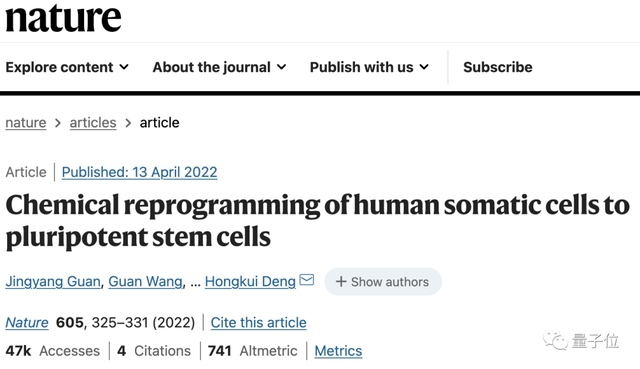Image resolution: width=640 pixels, height=369 pixels.
Task: Click the chevron next to About the journal
Action: (x=282, y=67)
